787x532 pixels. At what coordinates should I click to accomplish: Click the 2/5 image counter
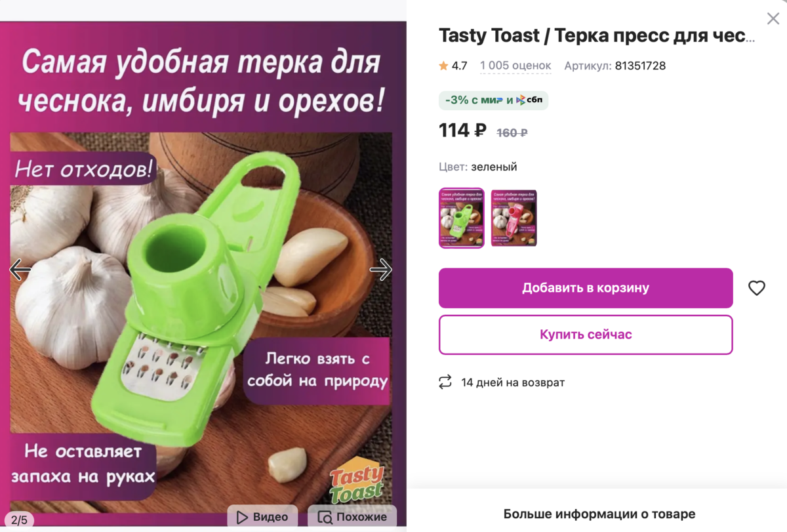point(19,520)
